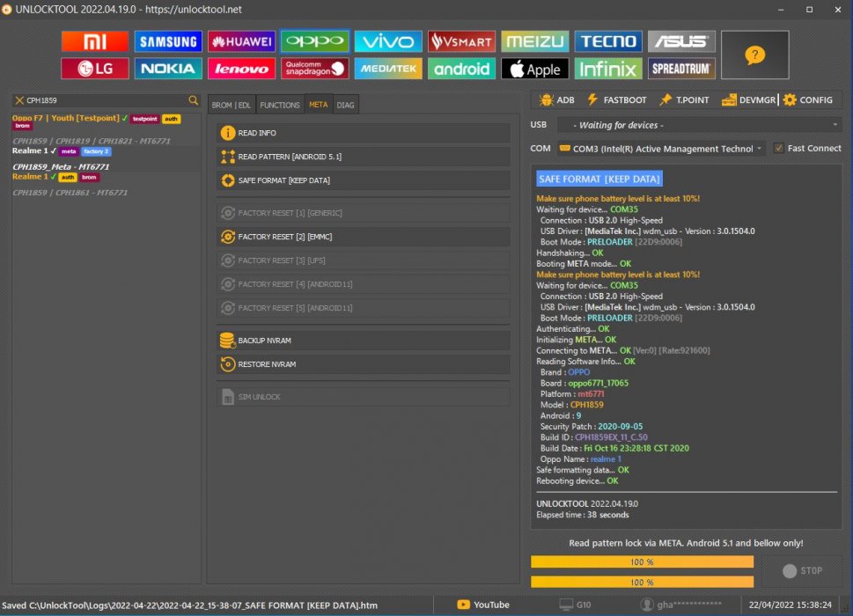853x616 pixels.
Task: Click the 22/04/2022 date time text
Action: pos(790,605)
